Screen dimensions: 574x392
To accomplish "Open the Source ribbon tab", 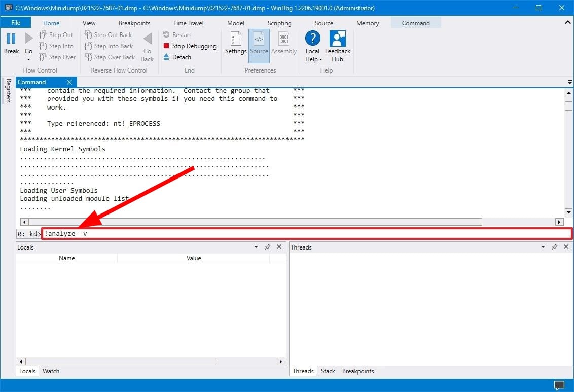I will (x=324, y=23).
